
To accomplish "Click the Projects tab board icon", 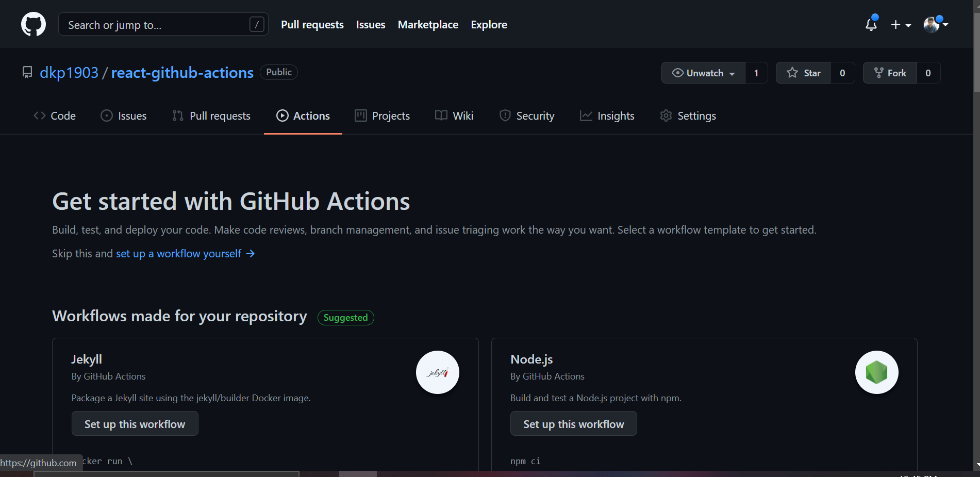I will pyautogui.click(x=361, y=116).
